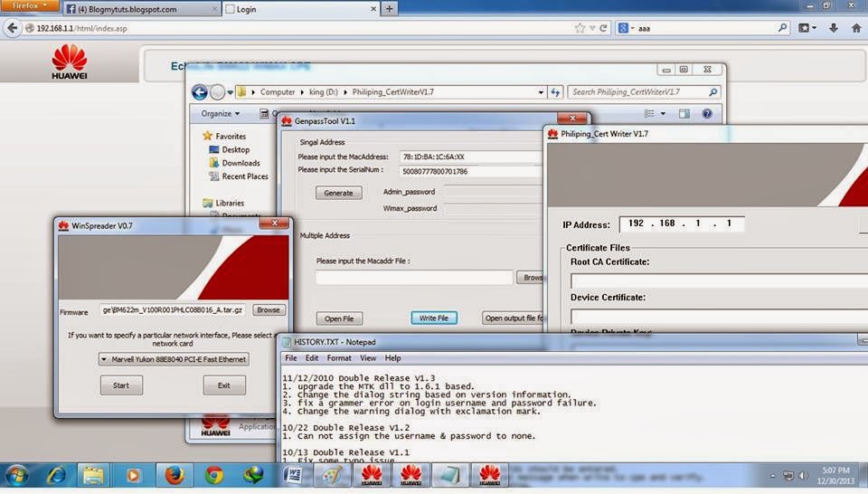
Task: Open the Windows Start menu
Action: [x=16, y=475]
